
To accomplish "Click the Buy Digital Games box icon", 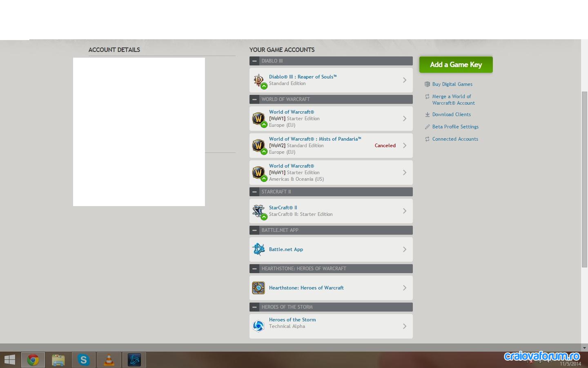I will click(x=427, y=84).
